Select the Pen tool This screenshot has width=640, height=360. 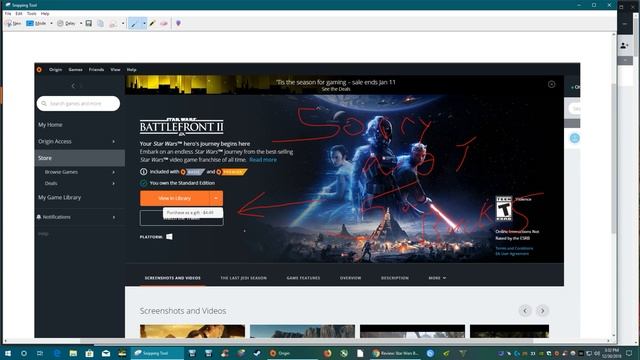coord(134,24)
